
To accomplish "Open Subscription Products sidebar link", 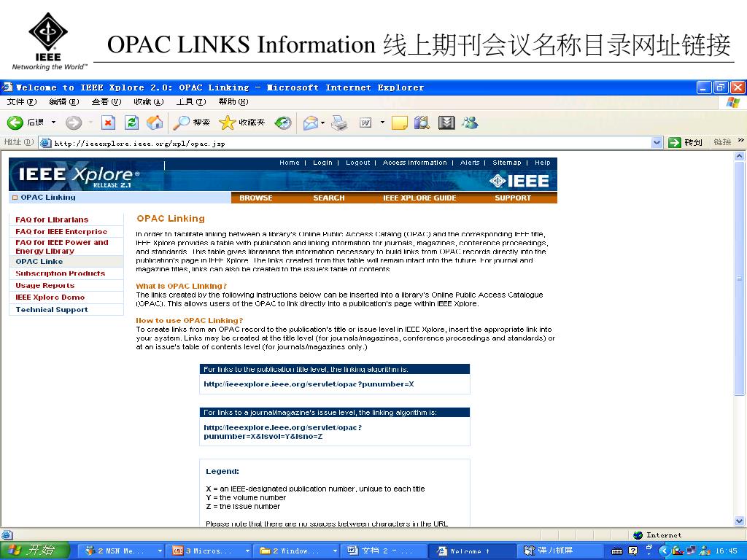I will (x=60, y=273).
